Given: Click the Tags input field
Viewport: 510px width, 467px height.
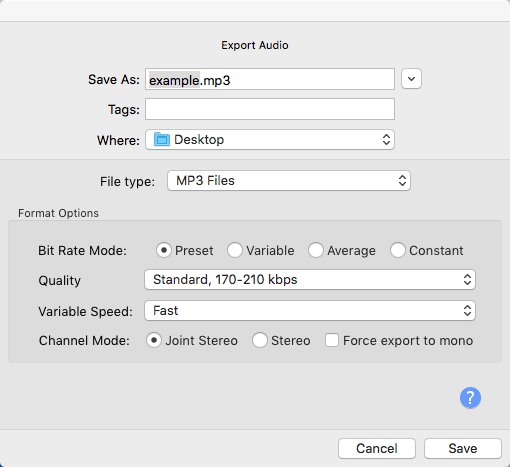Looking at the screenshot, I should coord(270,109).
